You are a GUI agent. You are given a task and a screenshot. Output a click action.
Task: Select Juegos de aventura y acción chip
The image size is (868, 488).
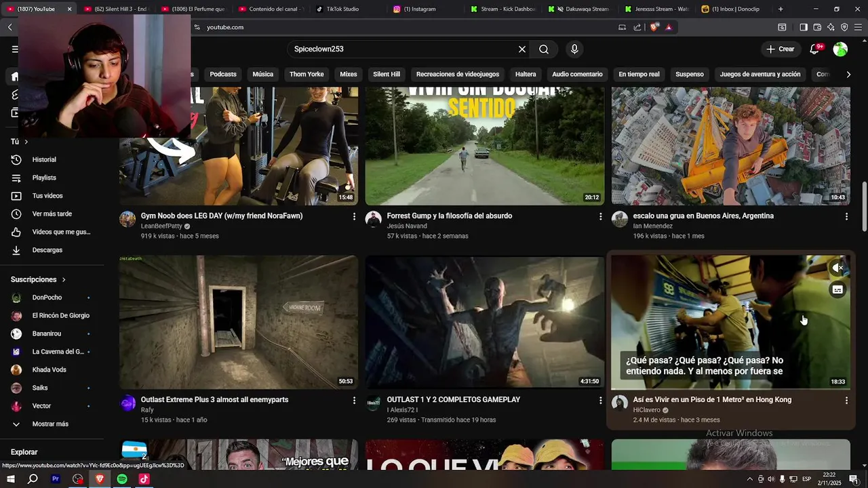coord(760,74)
